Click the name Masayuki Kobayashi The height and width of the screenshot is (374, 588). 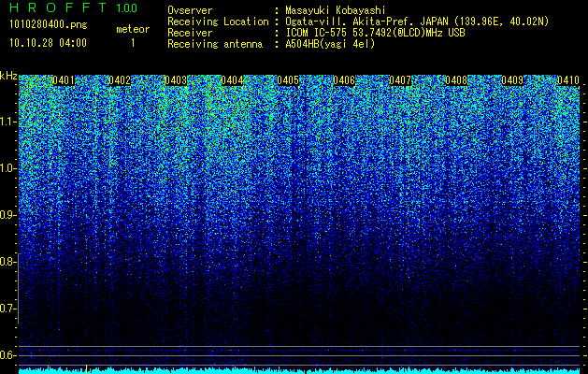click(x=336, y=10)
